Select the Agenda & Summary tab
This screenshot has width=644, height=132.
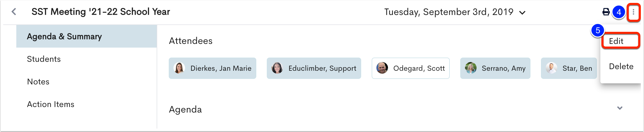click(86, 36)
